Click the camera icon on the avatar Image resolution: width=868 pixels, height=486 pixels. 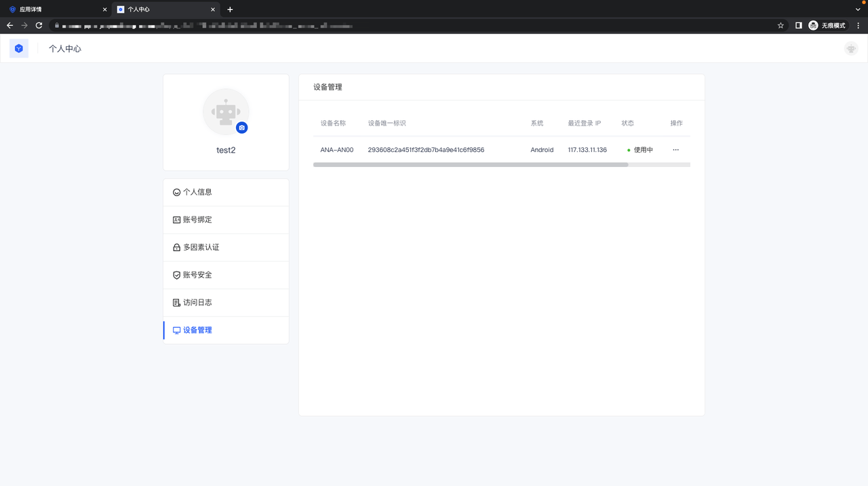click(242, 128)
